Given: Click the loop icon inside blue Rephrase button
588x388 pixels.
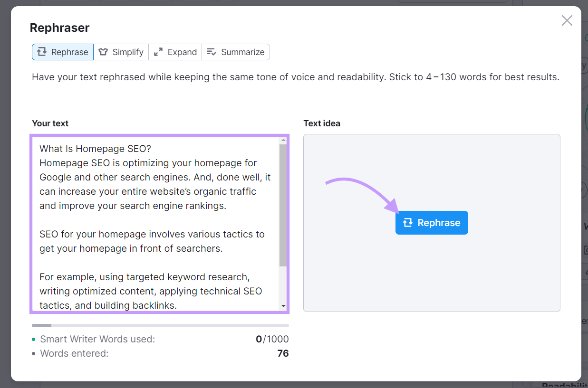Looking at the screenshot, I should click(407, 223).
